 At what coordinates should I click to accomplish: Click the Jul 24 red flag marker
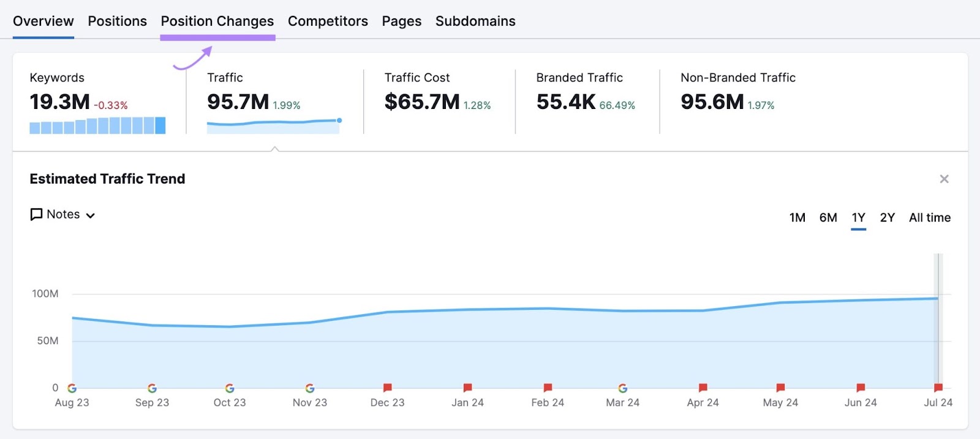tap(938, 388)
